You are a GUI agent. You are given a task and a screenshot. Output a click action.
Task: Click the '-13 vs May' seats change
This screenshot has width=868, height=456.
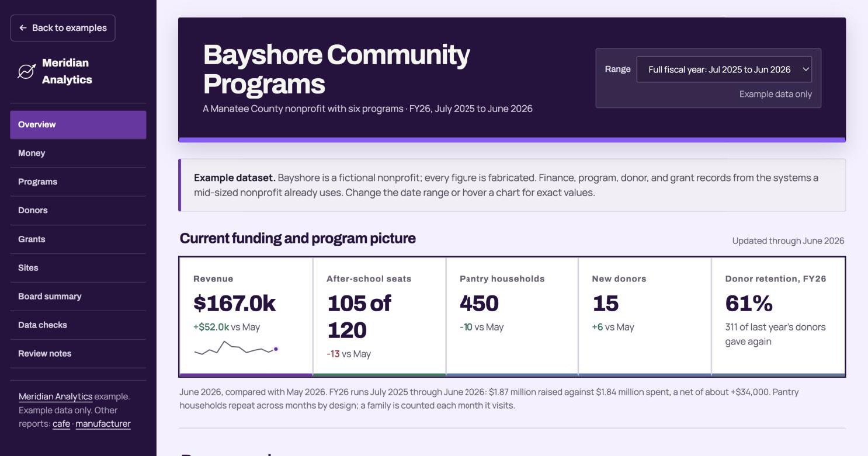click(x=349, y=354)
